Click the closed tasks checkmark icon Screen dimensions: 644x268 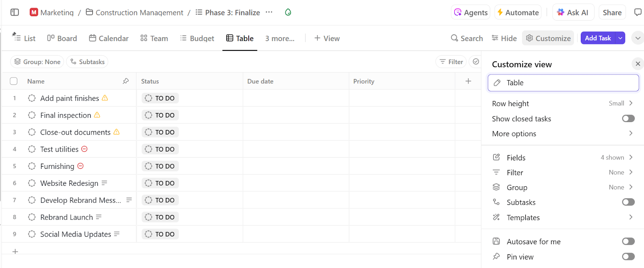click(x=476, y=62)
